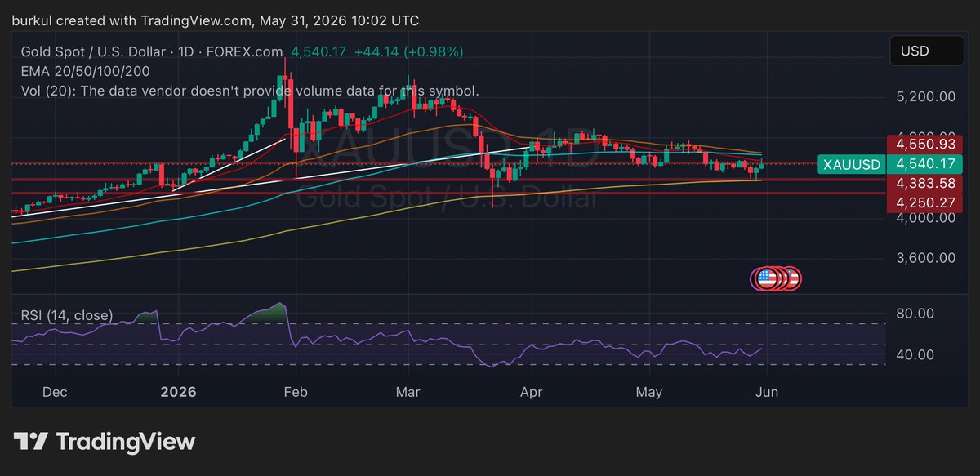
Task: Select the 4,540.17 current price label
Action: pyautogui.click(x=926, y=164)
